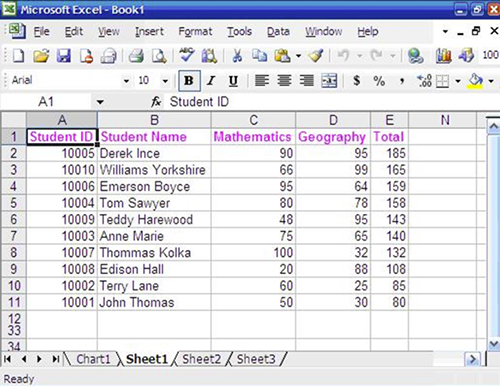Click the last sheet tab navigation arrow
The height and width of the screenshot is (386, 500).
pos(55,359)
